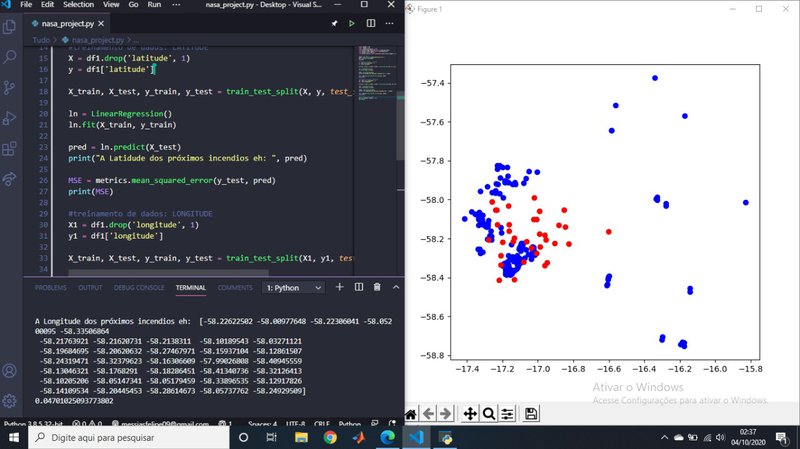The width and height of the screenshot is (800, 449).
Task: Open the terminal selector '1: Python' dropdown
Action: click(x=294, y=288)
